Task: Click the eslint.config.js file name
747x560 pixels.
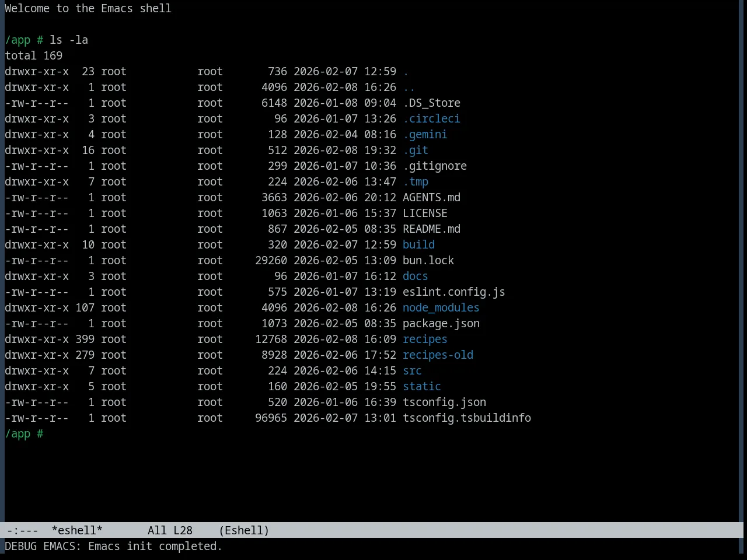Action: [454, 292]
